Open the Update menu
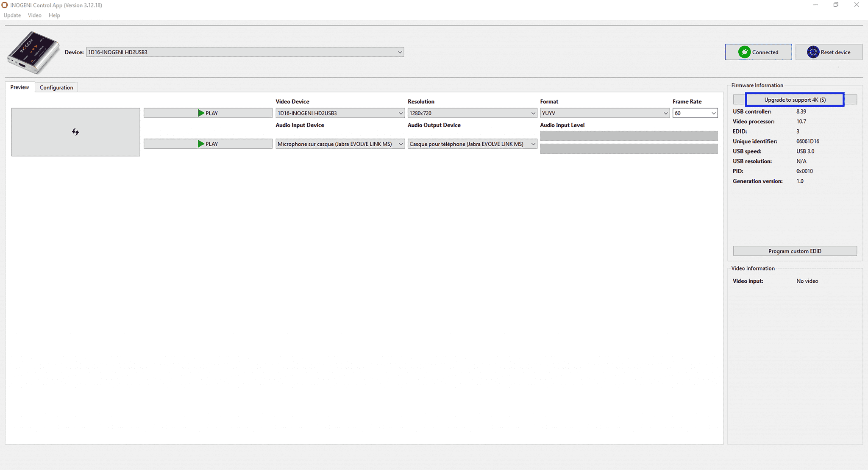Viewport: 868px width, 470px height. 12,15
